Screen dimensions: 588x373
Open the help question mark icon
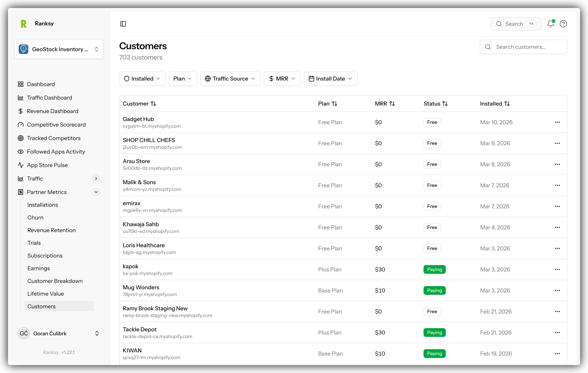tap(563, 24)
